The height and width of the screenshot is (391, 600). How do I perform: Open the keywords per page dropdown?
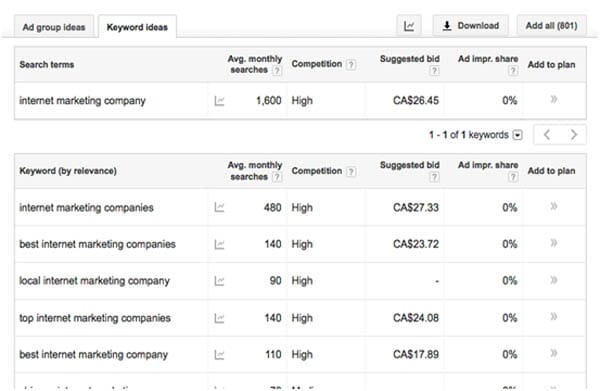pos(517,135)
